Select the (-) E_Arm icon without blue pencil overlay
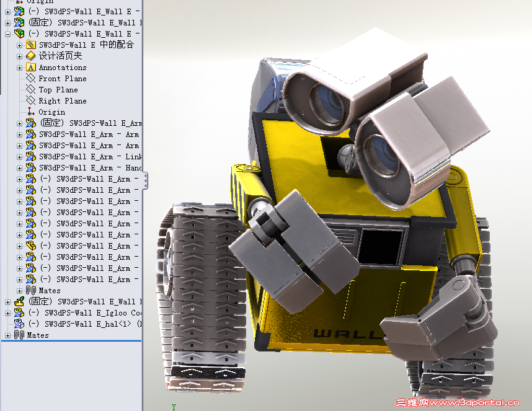This screenshot has width=532, height=411. 31,246
